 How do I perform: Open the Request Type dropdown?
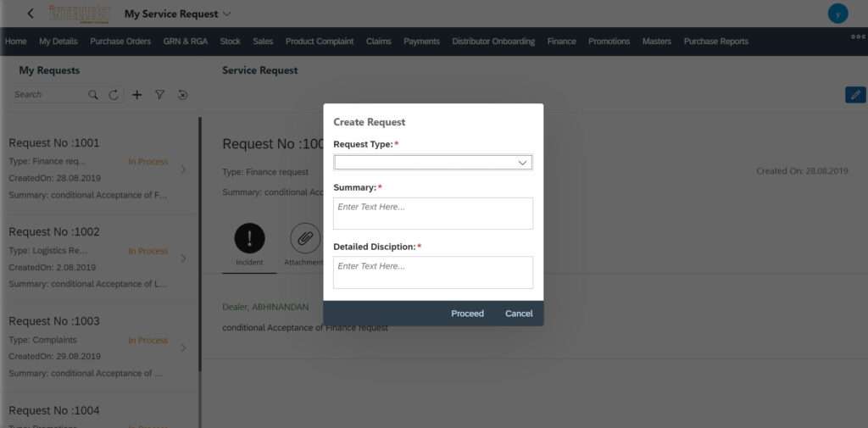[433, 163]
